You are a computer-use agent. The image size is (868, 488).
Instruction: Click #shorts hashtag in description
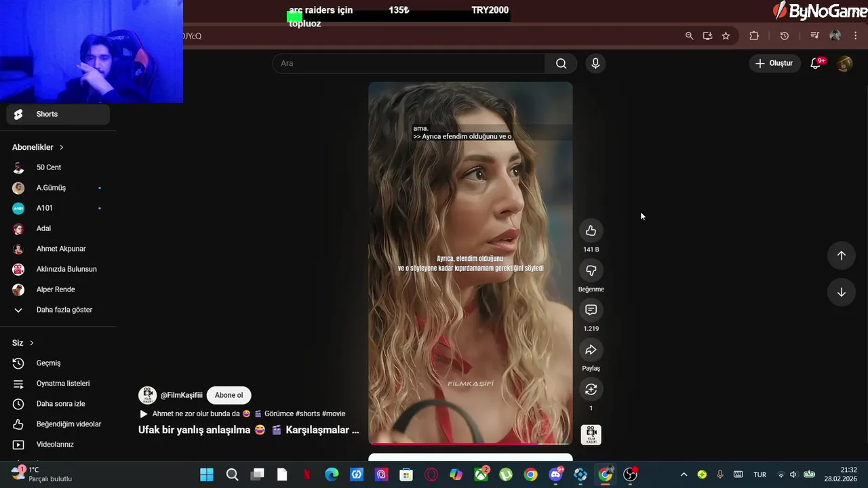click(307, 413)
